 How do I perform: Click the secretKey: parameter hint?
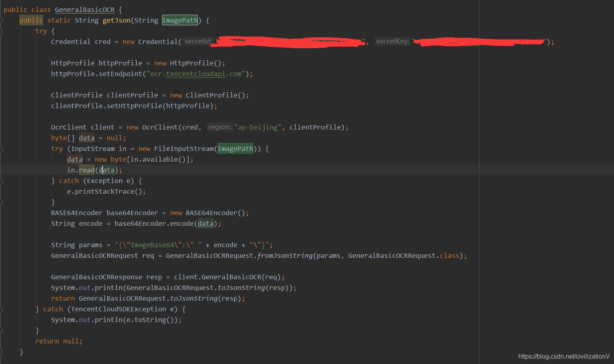click(x=392, y=42)
